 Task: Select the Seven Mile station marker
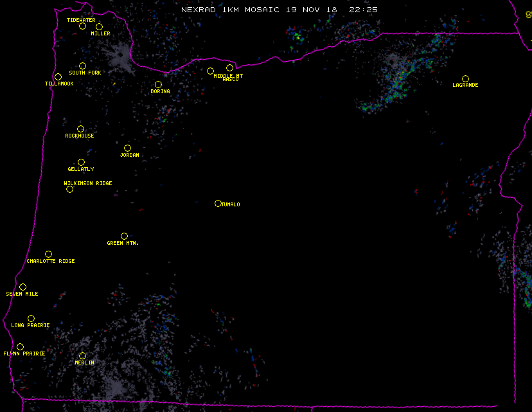click(x=22, y=287)
